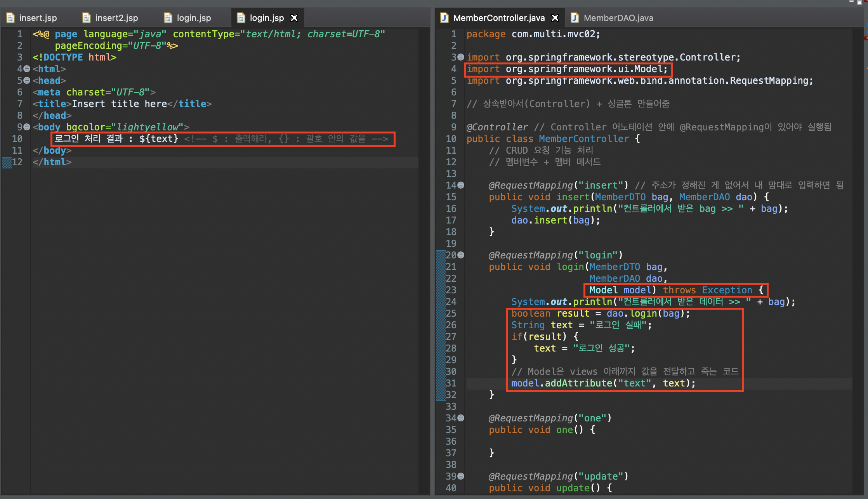Click the insert2.jsp file icon

87,18
